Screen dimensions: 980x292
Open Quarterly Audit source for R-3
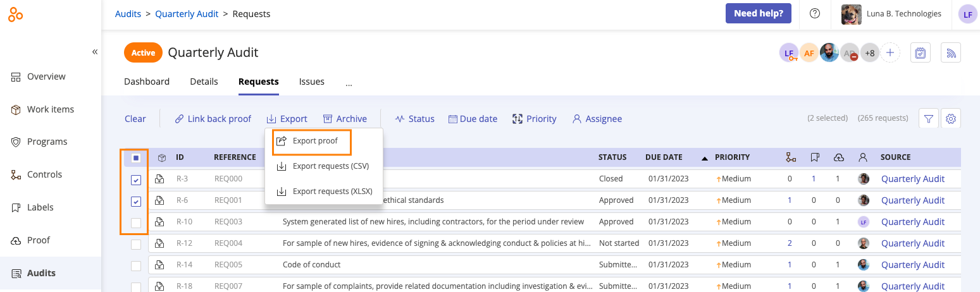click(x=913, y=179)
